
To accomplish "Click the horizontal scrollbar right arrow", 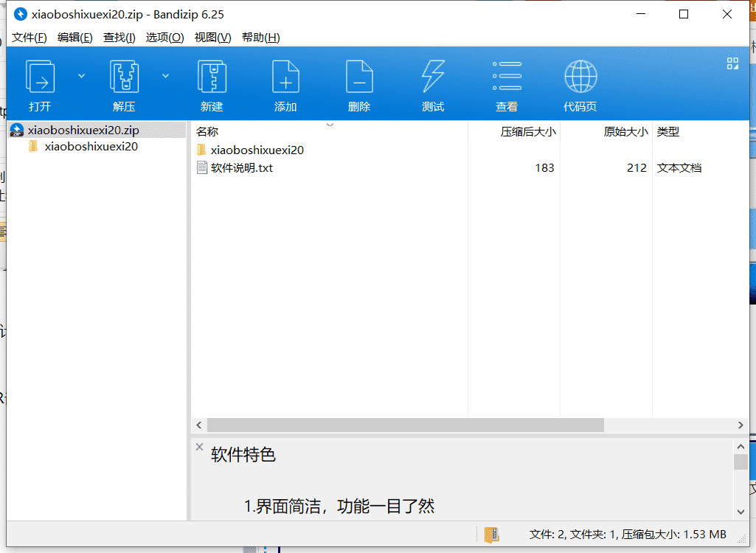I will click(x=741, y=425).
